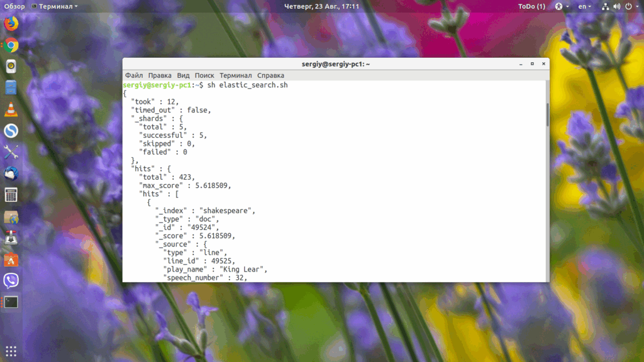Image resolution: width=644 pixels, height=362 pixels.
Task: Click the Обзор activities button
Action: click(14, 6)
